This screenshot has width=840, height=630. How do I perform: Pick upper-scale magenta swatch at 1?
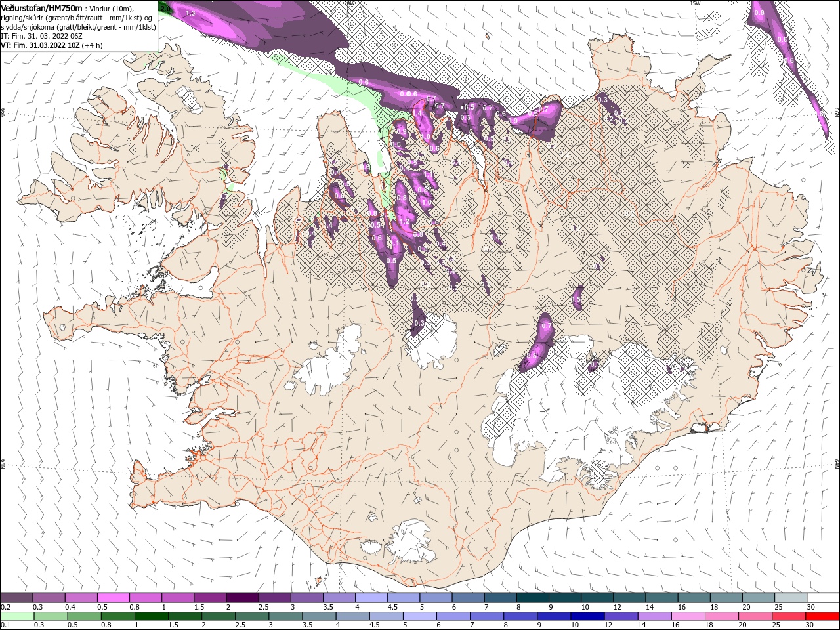pyautogui.click(x=177, y=598)
